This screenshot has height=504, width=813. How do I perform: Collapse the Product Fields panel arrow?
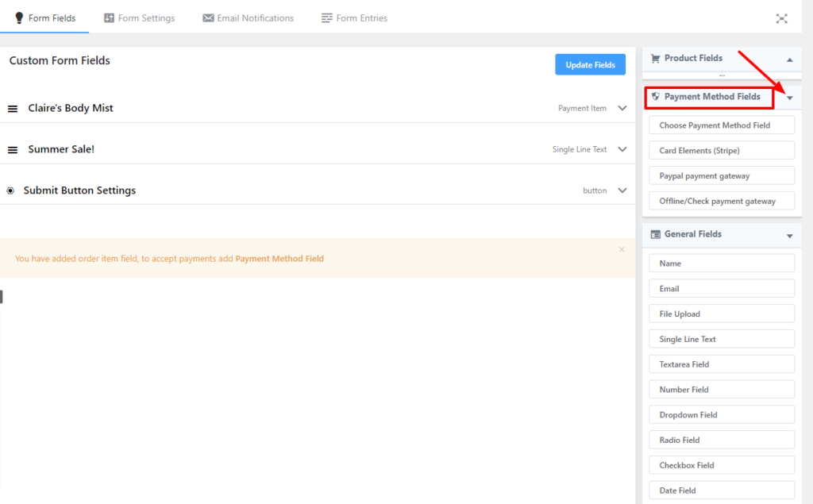[789, 60]
